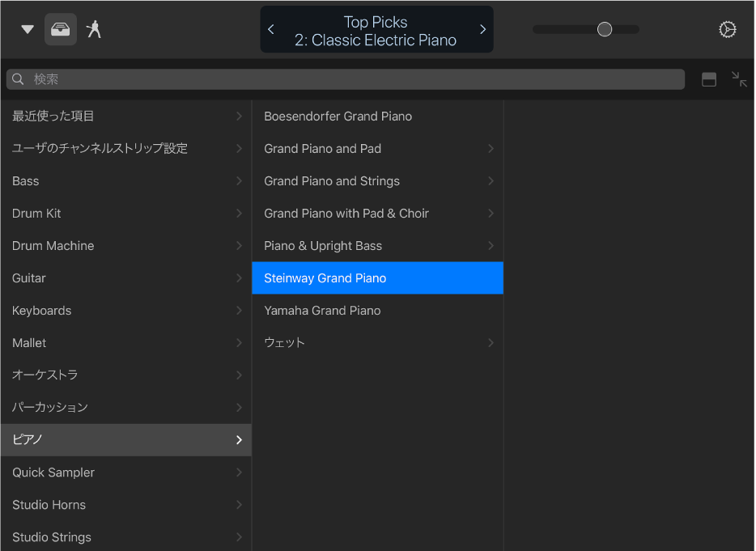Expand chevron beside Mallet
756x551 pixels.
[x=239, y=343]
